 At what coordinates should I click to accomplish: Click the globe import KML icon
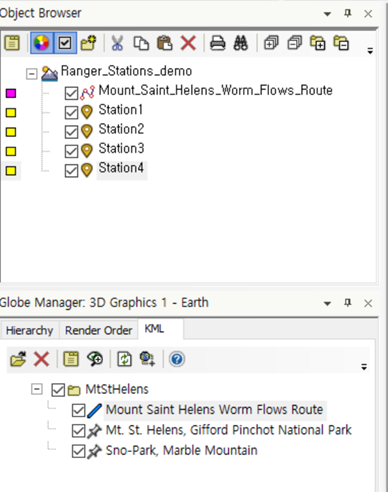pos(147,359)
